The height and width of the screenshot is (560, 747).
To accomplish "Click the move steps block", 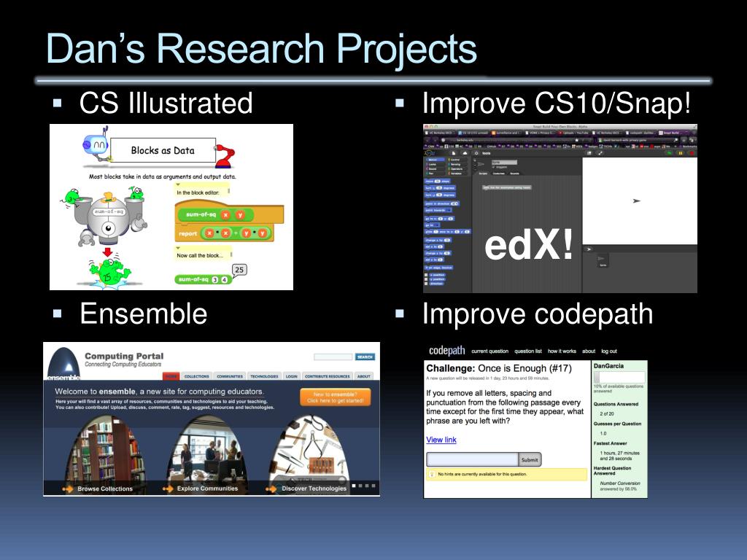I will coord(438,181).
